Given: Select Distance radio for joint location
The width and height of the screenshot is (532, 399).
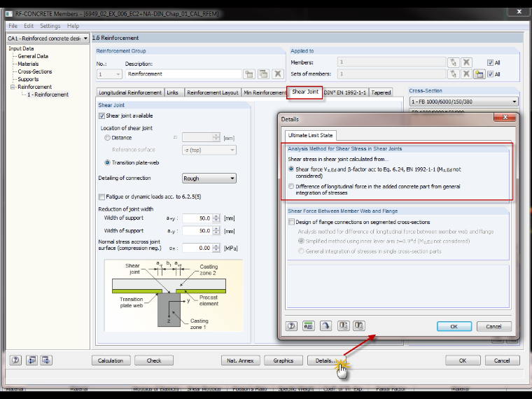Looking at the screenshot, I should click(x=107, y=138).
